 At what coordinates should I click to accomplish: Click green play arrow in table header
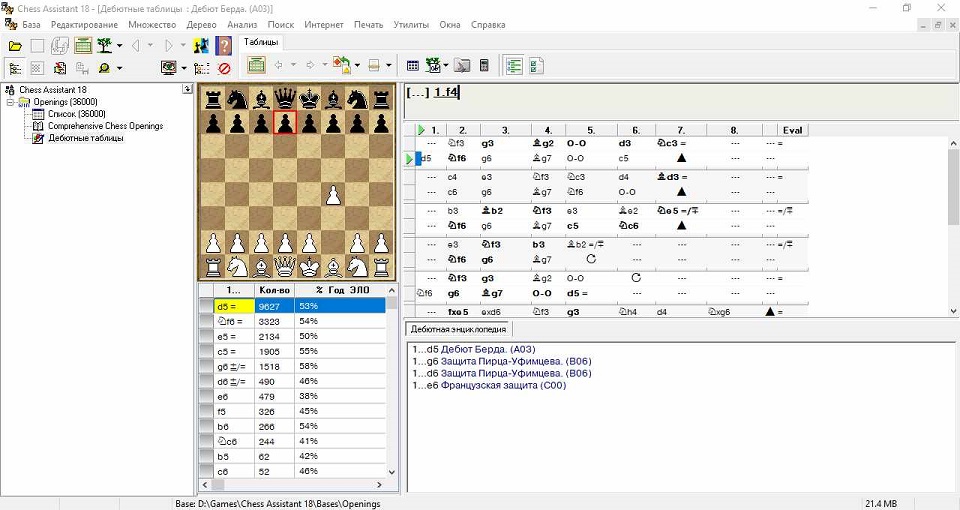click(x=421, y=130)
